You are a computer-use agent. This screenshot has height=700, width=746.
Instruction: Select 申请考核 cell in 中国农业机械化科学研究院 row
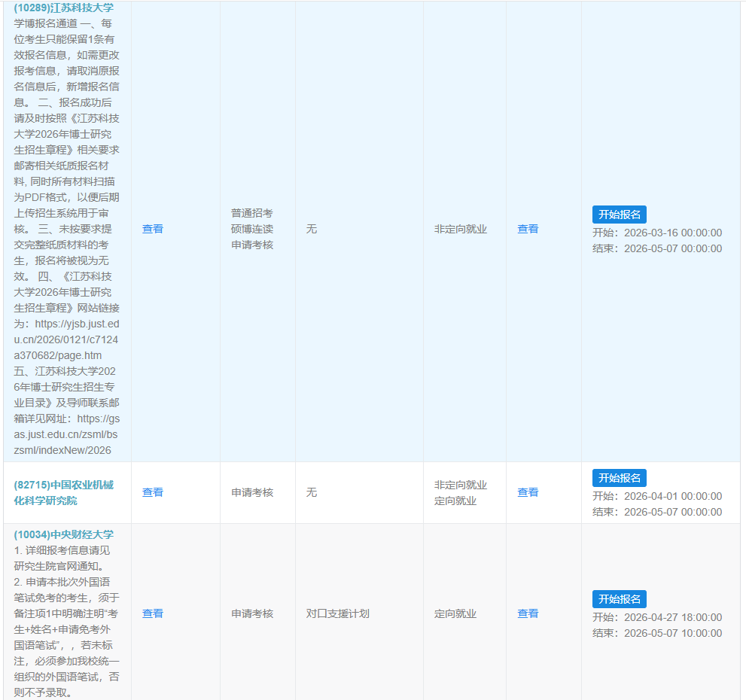[252, 492]
